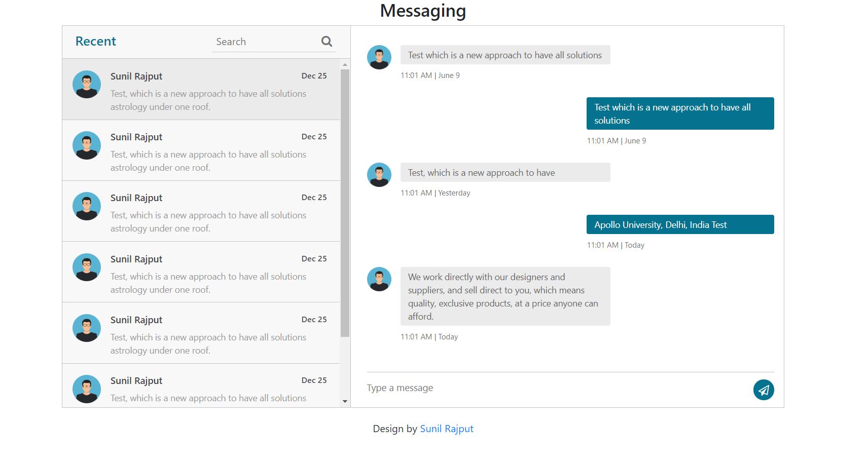The height and width of the screenshot is (462, 868).
Task: Click the avatar of the last conversation in the list
Action: [x=87, y=389]
